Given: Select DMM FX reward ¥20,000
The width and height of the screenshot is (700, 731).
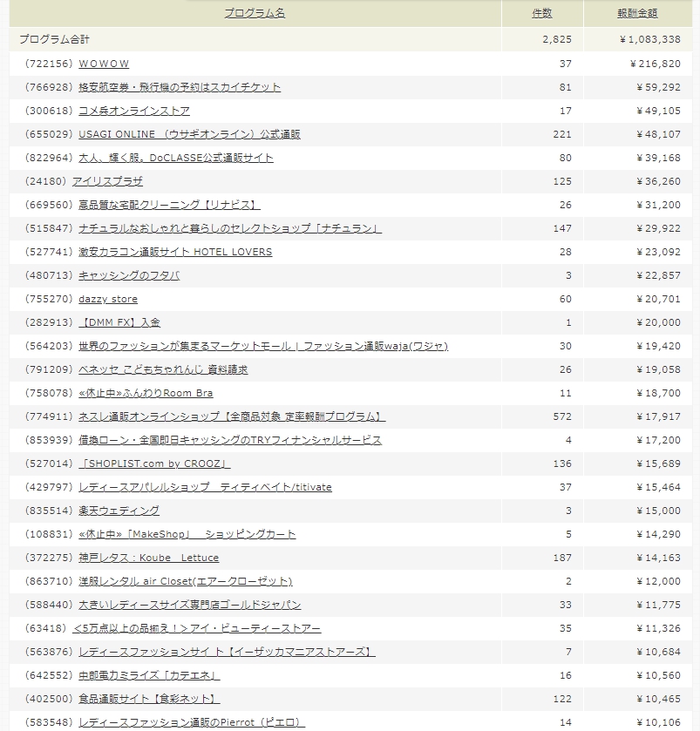Looking at the screenshot, I should point(658,322).
